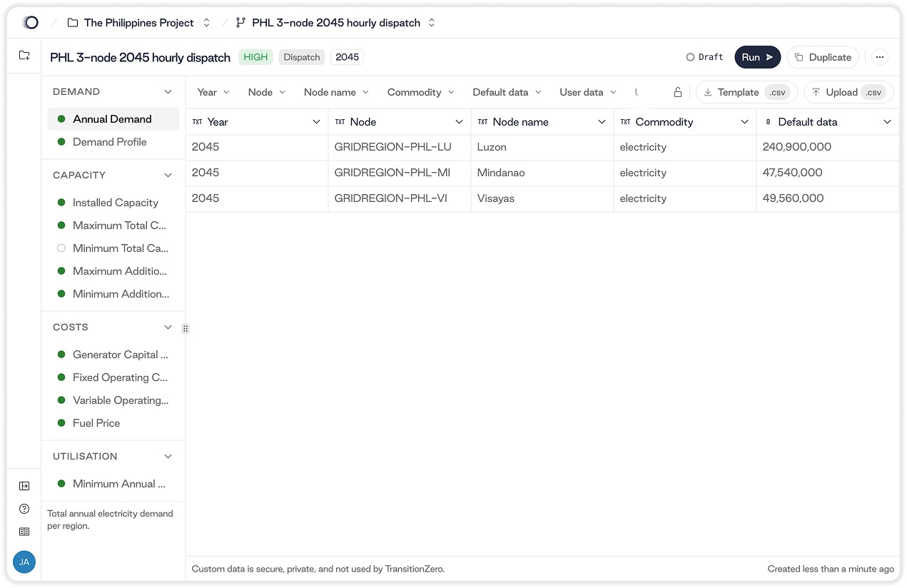Click Upload .csv button
The height and width of the screenshot is (588, 907).
848,92
